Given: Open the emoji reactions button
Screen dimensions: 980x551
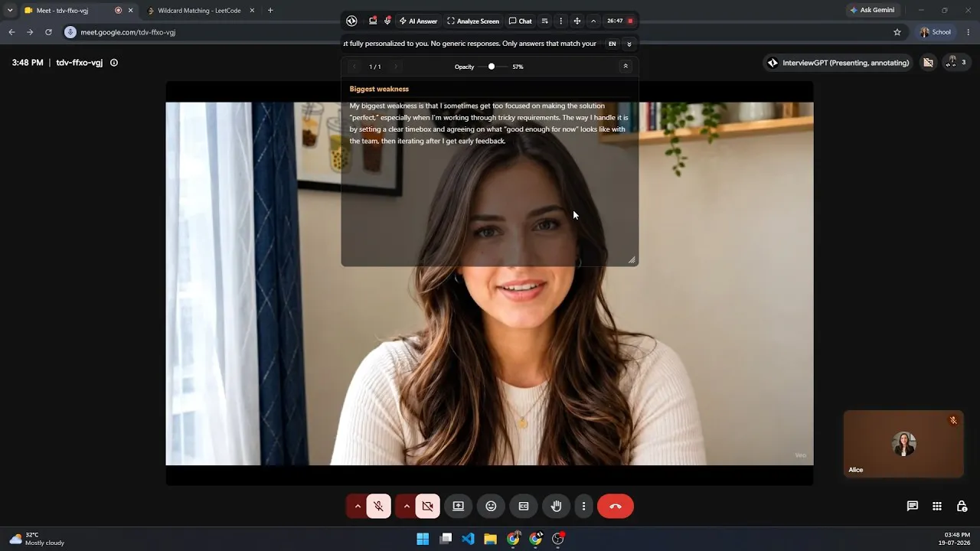Looking at the screenshot, I should 491,506.
